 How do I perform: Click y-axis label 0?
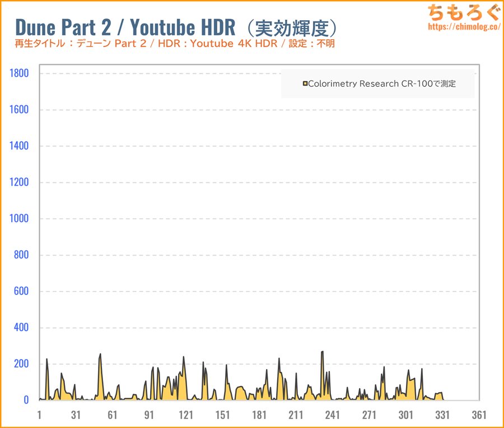26,399
